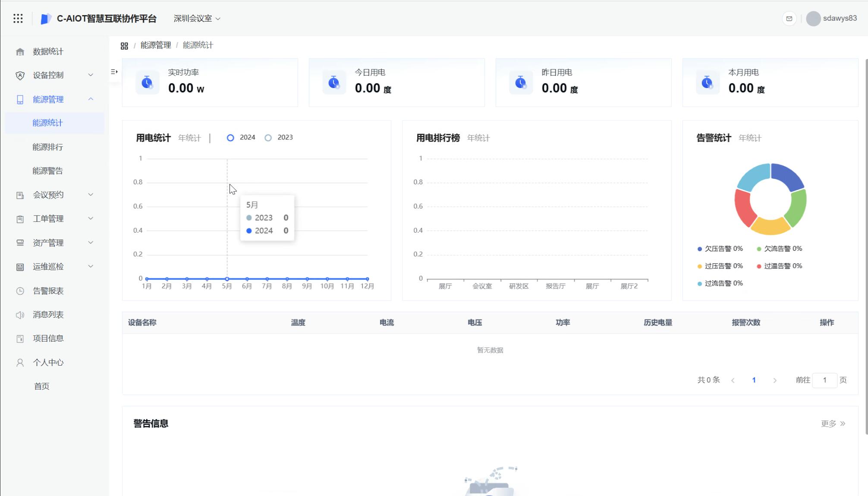This screenshot has width=868, height=496.
Task: Click 能源管理 in the breadcrumb
Action: pos(156,45)
